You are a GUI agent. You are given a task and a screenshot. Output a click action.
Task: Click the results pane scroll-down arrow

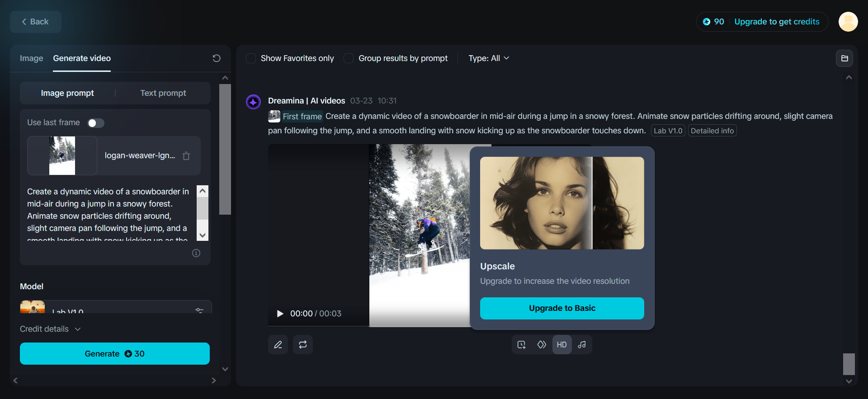click(x=849, y=381)
